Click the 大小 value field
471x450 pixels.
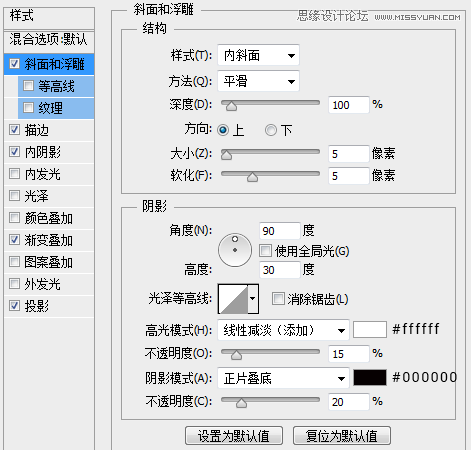(349, 154)
